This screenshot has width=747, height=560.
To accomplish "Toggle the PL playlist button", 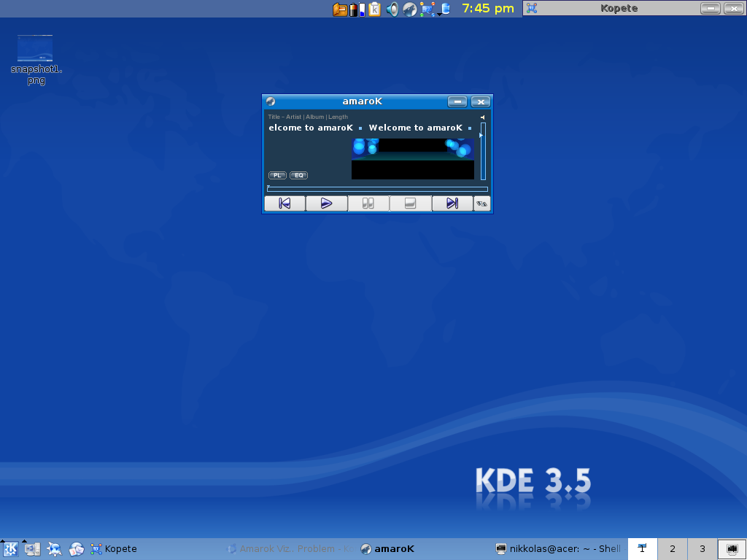I will point(277,175).
